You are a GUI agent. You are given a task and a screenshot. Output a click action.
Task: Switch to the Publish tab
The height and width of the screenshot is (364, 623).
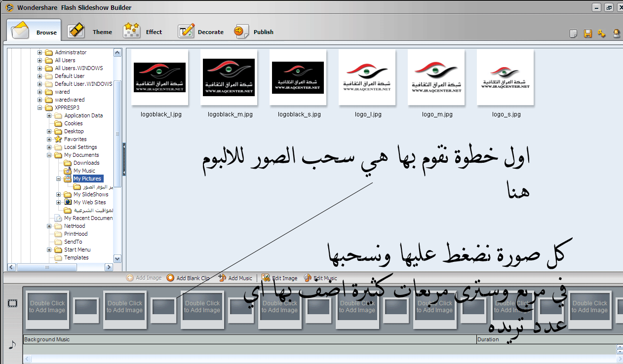[x=254, y=32]
